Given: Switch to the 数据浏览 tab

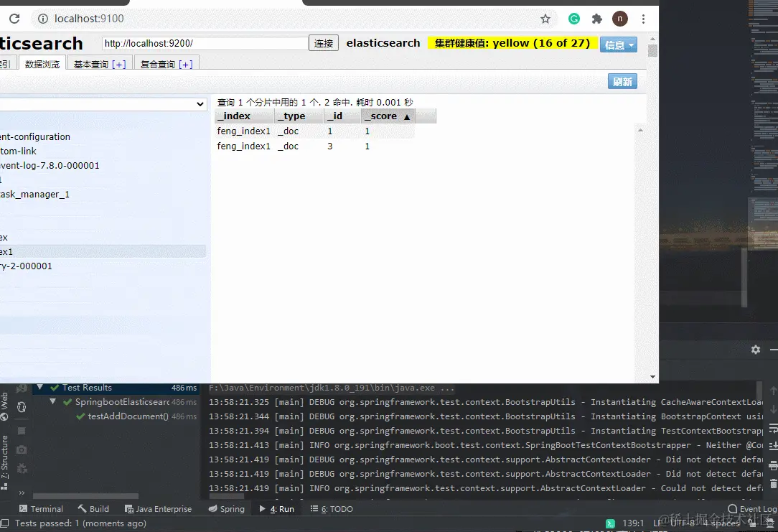Looking at the screenshot, I should click(x=42, y=64).
